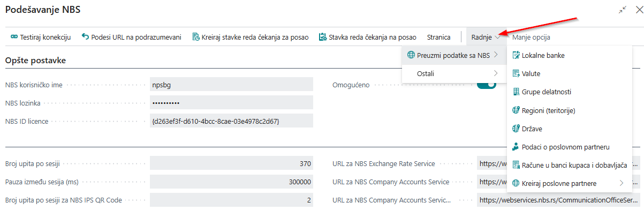Focus the URL field containing webservices.nbs.rs/CommunicationOfficeSer
The height and width of the screenshot is (210, 644).
tap(558, 200)
